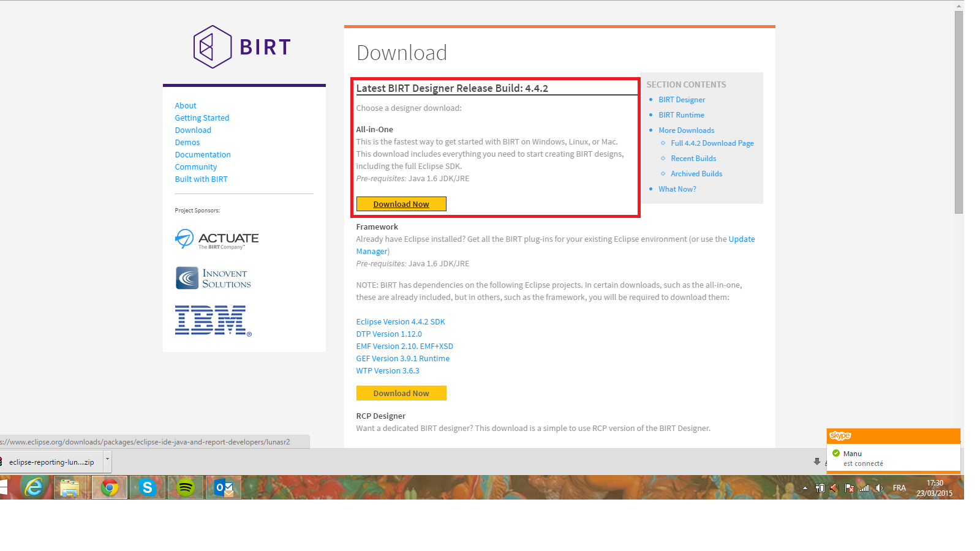This screenshot has height=551, width=980.
Task: Open the Download sidebar link
Action: tap(193, 130)
